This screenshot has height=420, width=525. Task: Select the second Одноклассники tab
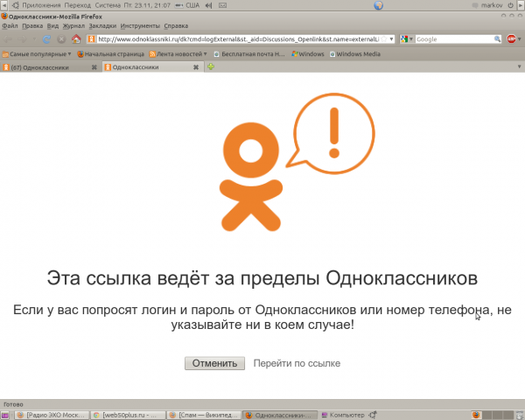(x=147, y=67)
